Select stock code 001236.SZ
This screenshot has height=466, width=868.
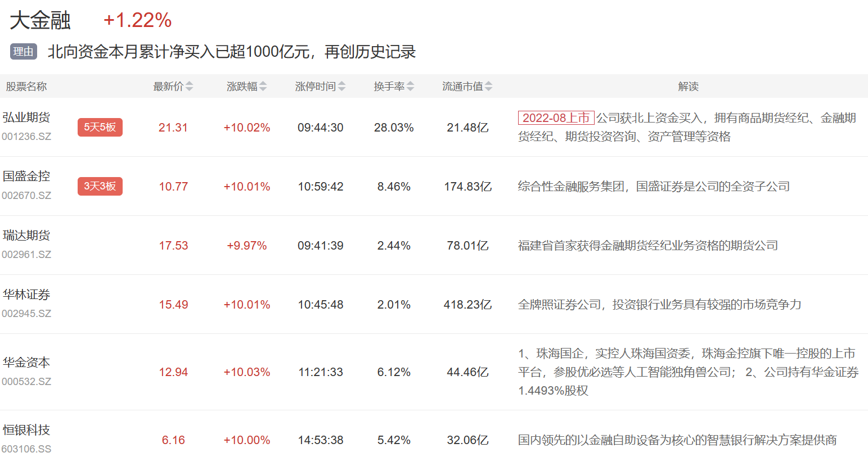[x=26, y=137]
